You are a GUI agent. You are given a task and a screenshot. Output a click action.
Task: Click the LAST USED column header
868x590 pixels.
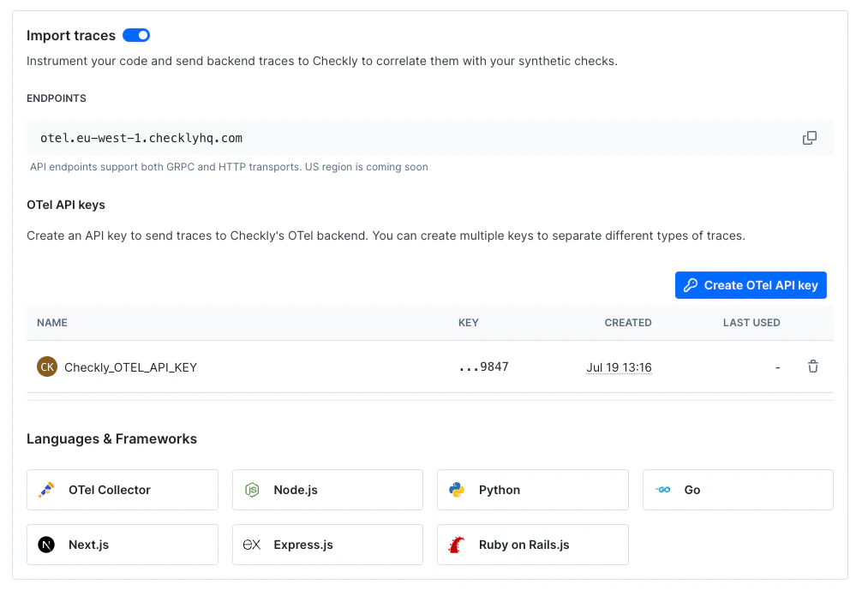[x=751, y=323]
